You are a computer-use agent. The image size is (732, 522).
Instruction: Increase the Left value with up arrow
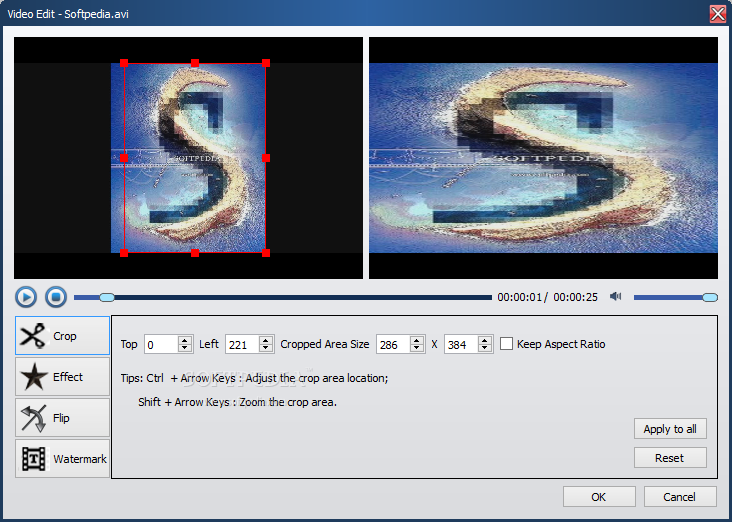[266, 340]
